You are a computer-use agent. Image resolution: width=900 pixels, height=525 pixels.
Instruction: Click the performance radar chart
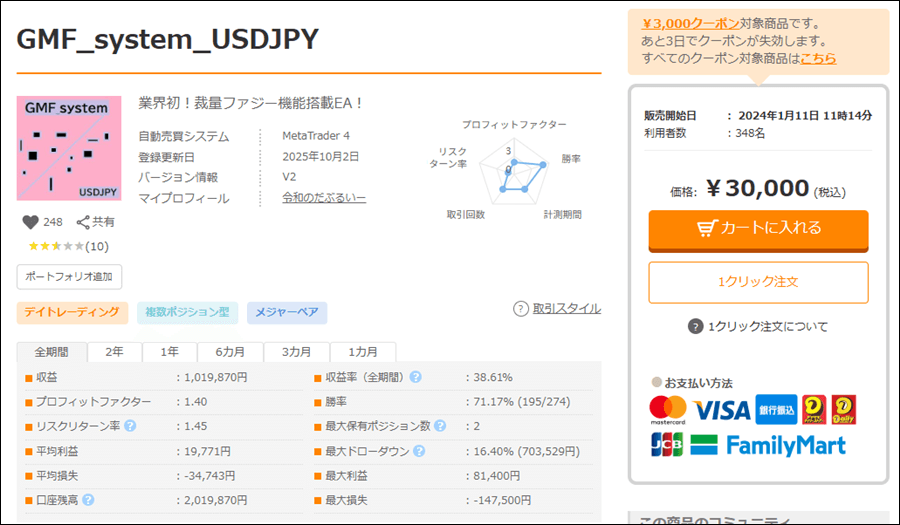coord(514,170)
